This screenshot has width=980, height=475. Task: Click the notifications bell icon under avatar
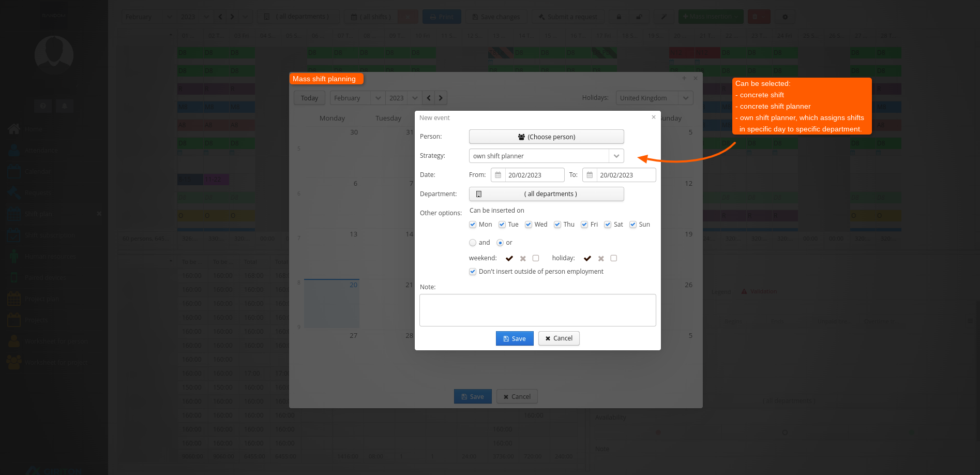[x=64, y=106]
